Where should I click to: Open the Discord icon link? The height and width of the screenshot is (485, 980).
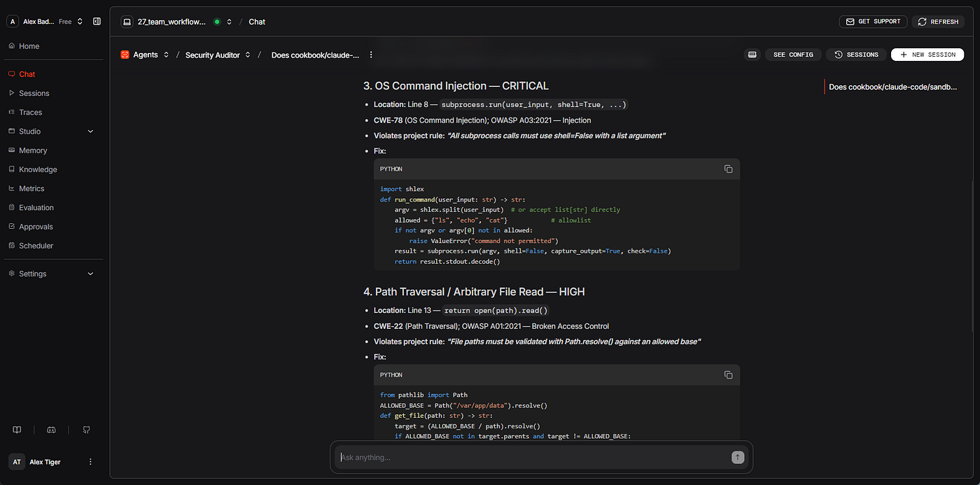[51, 430]
